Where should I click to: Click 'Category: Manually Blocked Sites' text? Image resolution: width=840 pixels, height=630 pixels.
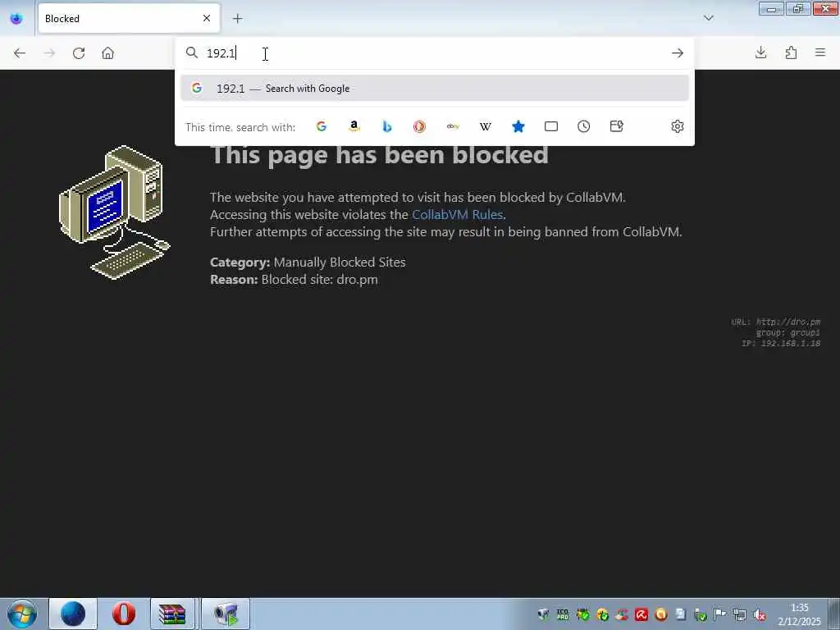(308, 262)
